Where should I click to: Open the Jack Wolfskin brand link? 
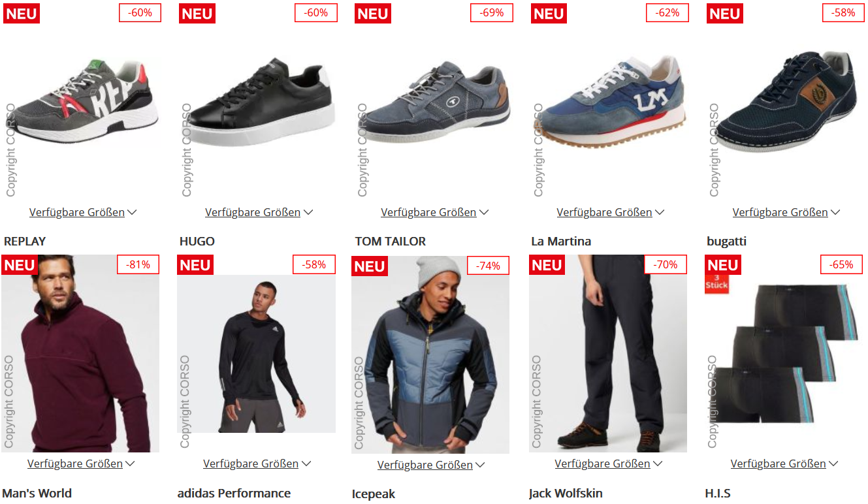coord(566,493)
